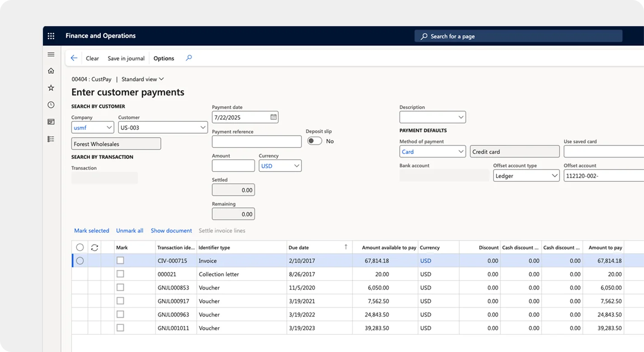
Task: Expand the hamburger navigation menu
Action: coord(51,54)
